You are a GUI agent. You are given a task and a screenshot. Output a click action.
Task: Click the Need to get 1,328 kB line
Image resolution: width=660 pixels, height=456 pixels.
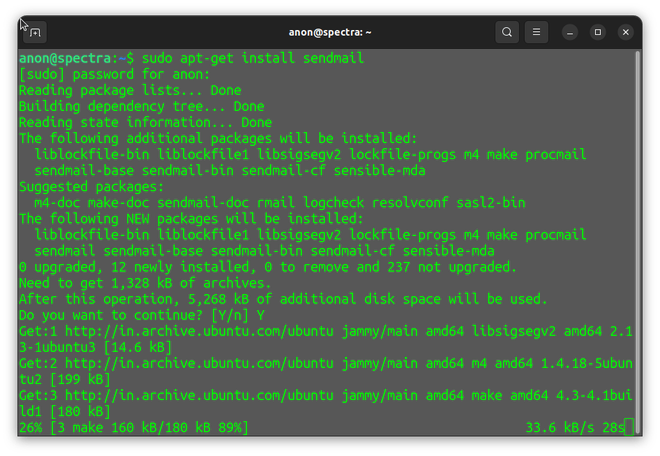click(x=145, y=283)
